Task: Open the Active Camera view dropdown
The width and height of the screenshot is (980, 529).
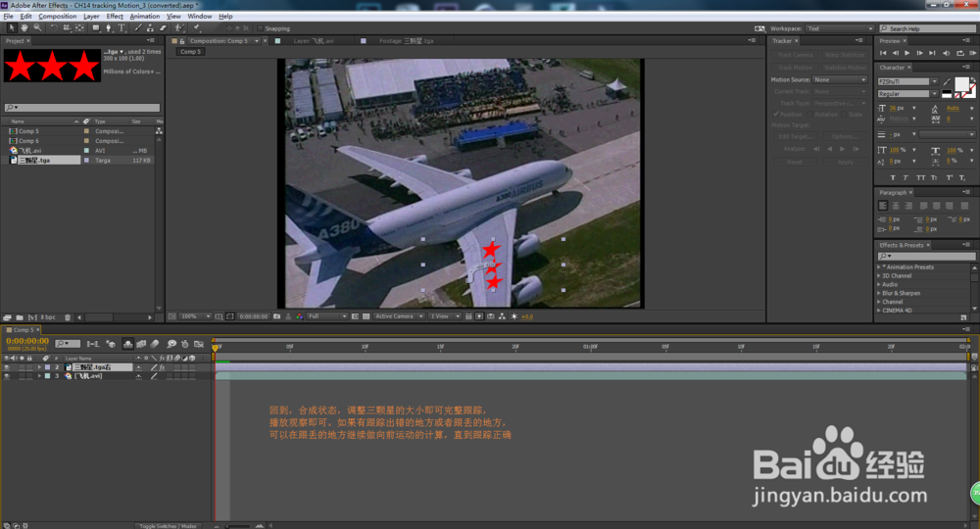Action: [399, 316]
